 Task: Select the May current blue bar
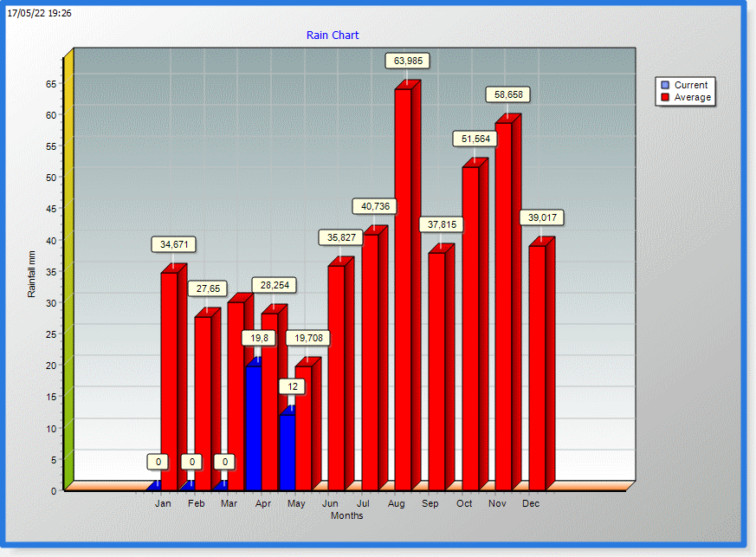point(288,452)
